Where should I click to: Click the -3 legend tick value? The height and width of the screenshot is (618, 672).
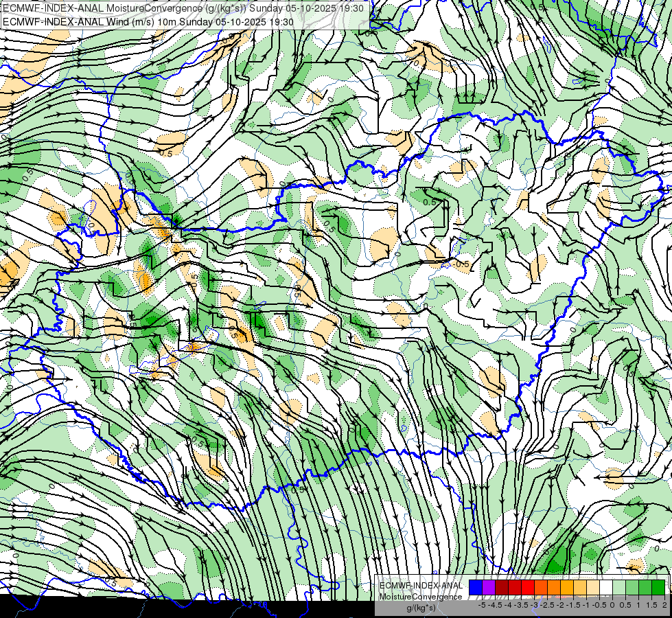534,605
